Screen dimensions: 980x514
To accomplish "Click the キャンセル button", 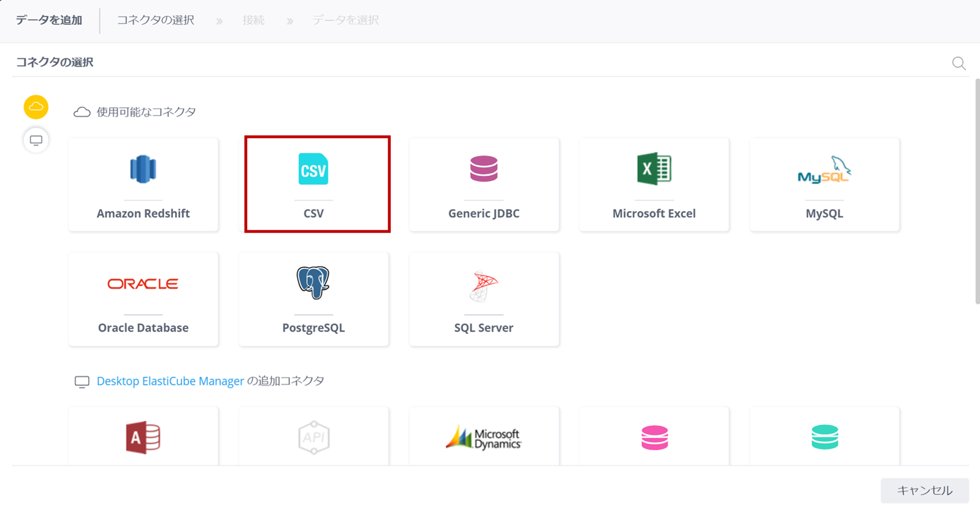I will click(925, 490).
